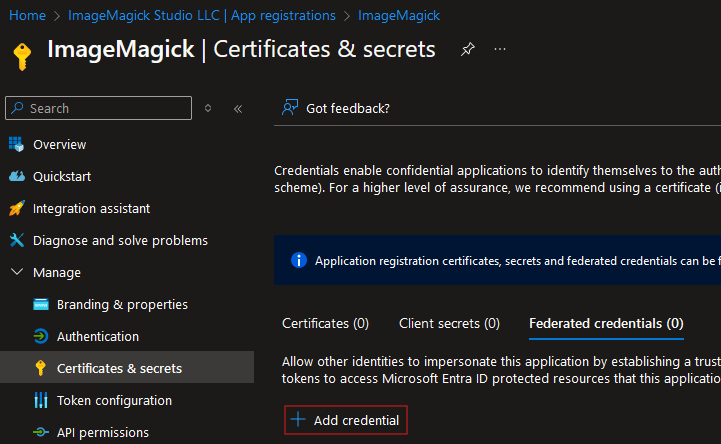Image resolution: width=721 pixels, height=444 pixels.
Task: Open the Got feedback? link
Action: (348, 108)
